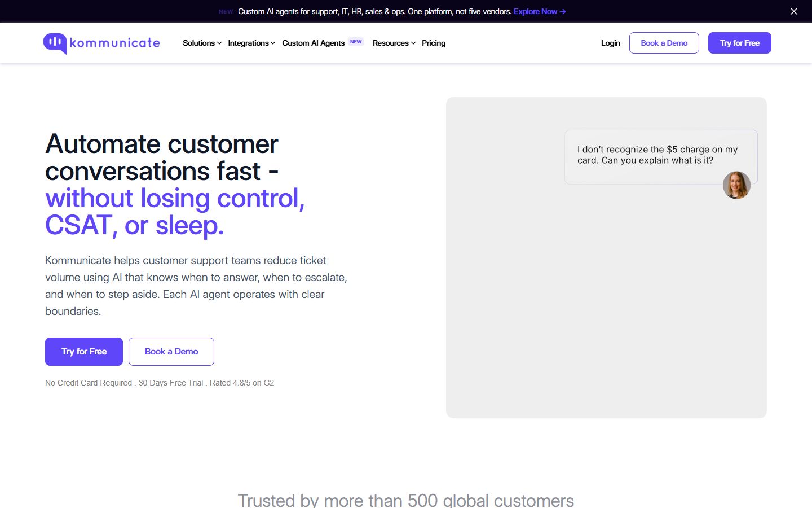The width and height of the screenshot is (812, 508).
Task: Close the announcement banner
Action: pyautogui.click(x=794, y=11)
